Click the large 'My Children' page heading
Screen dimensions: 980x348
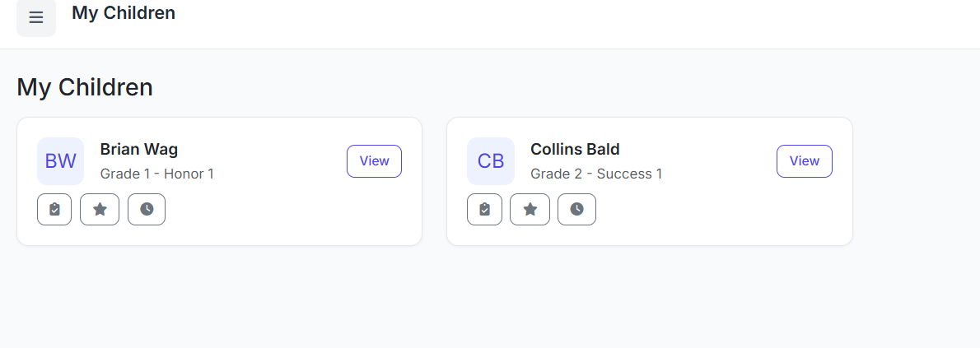pos(85,87)
